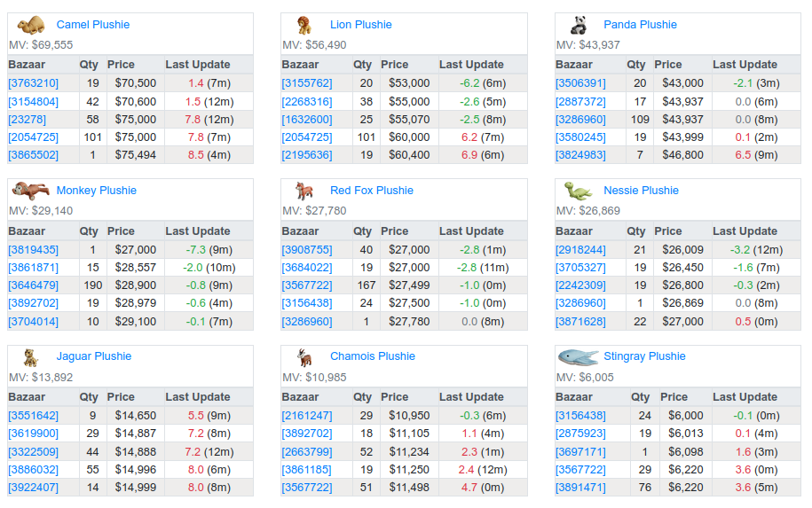This screenshot has height=508, width=812.
Task: Click the Monkey plushie icon
Action: pos(30,191)
